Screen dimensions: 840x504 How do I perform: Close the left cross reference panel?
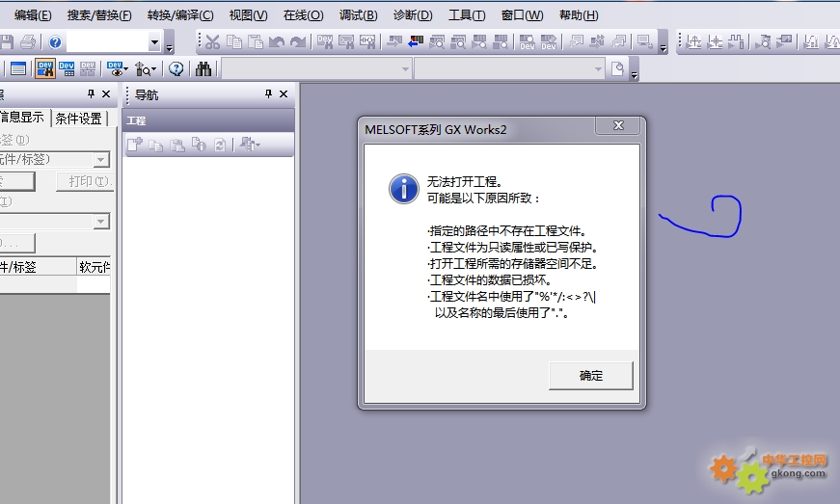106,94
